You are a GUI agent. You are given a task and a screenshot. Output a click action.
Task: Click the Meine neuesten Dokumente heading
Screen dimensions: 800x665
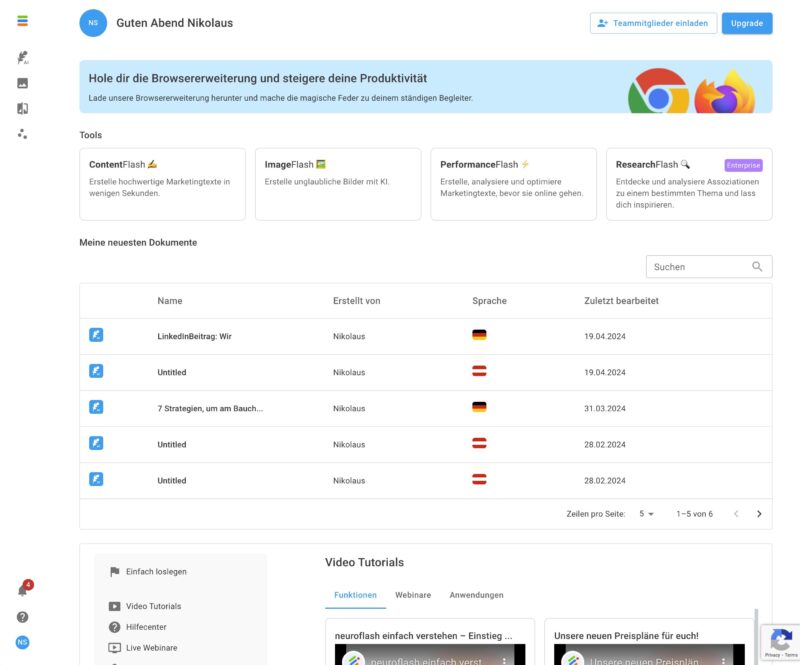pyautogui.click(x=138, y=242)
